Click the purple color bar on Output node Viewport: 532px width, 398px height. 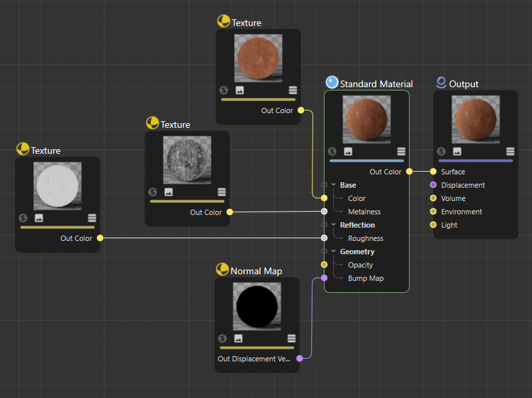pos(475,160)
